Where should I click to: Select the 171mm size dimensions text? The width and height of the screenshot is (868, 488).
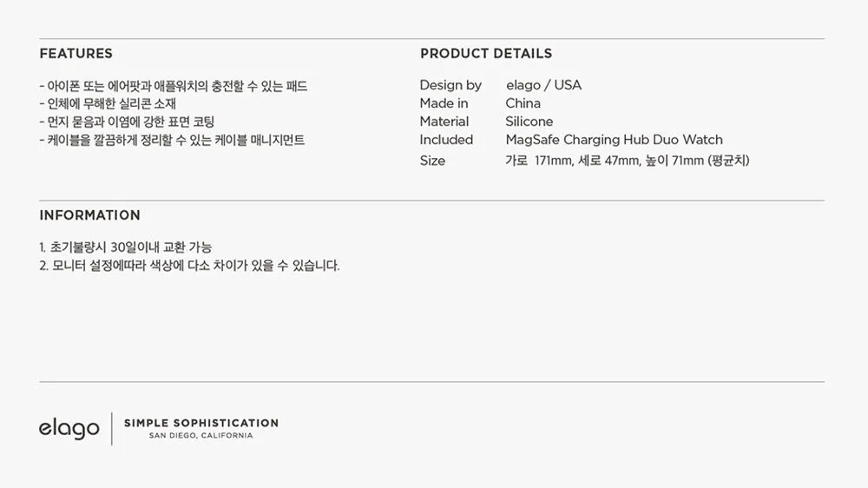click(627, 161)
